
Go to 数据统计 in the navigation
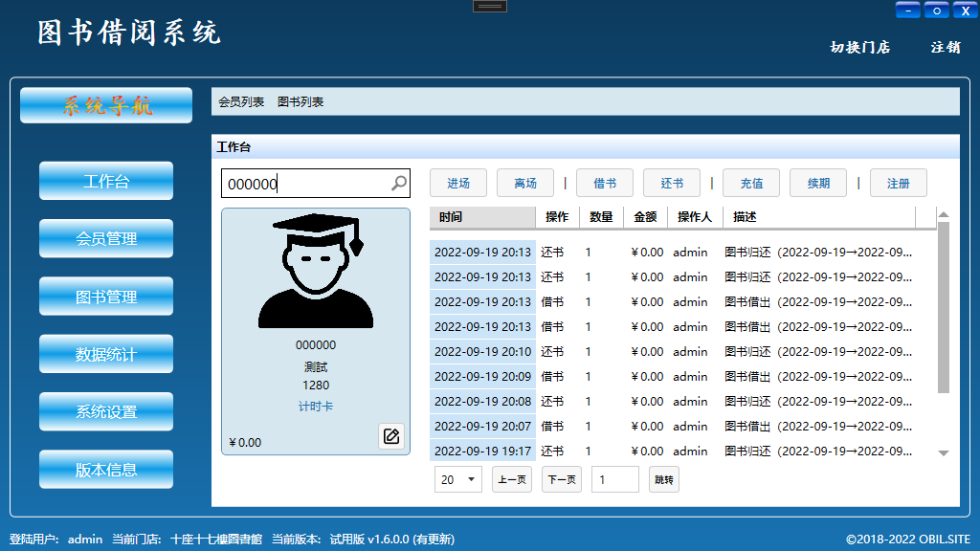[x=106, y=354]
